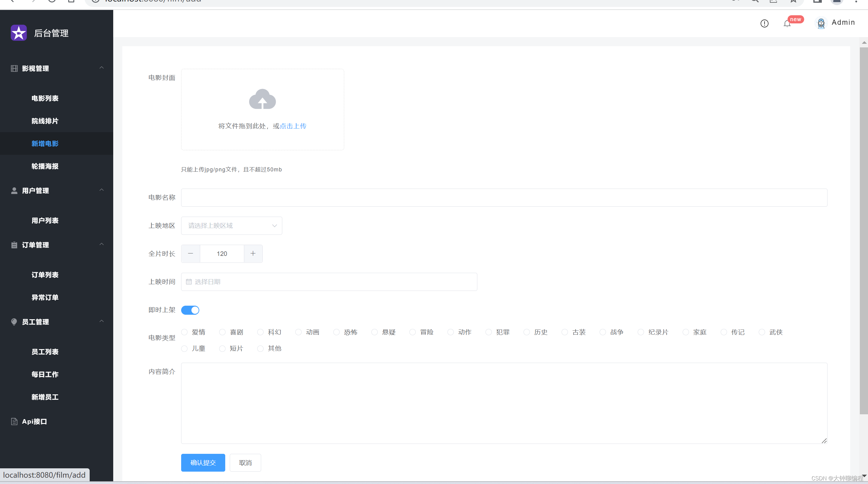
Task: Click the Api接口 document icon
Action: pyautogui.click(x=14, y=421)
